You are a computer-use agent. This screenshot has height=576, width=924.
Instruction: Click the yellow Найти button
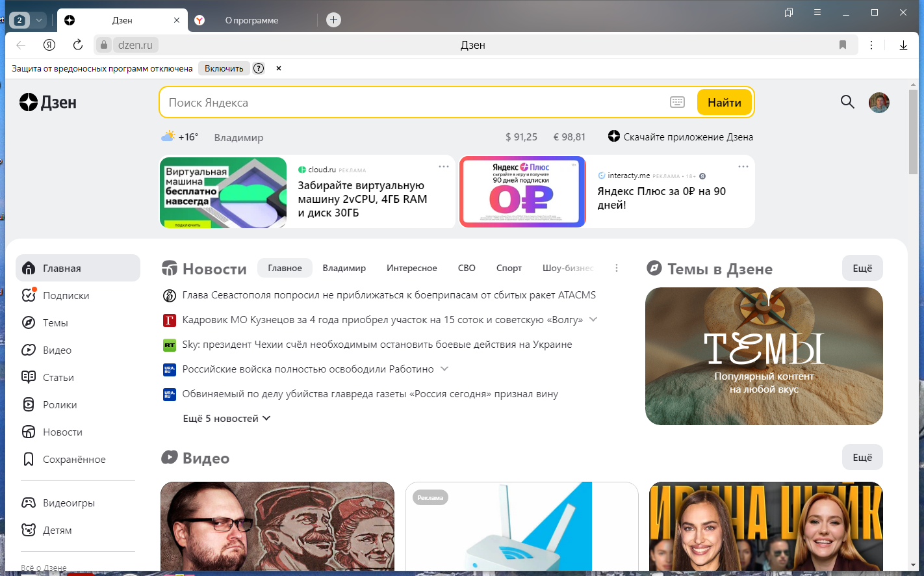tap(725, 103)
